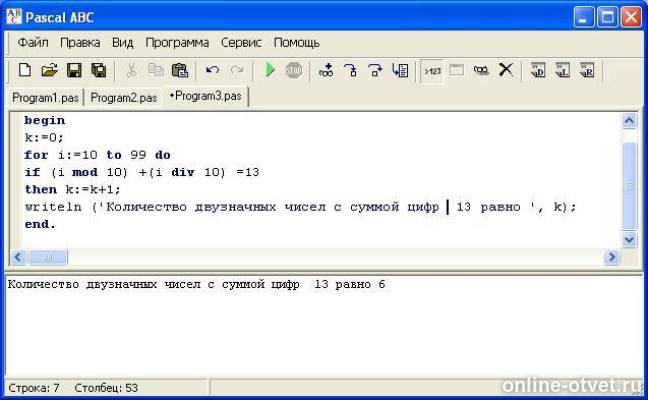Undo the last edit via toolbar

pyautogui.click(x=212, y=70)
